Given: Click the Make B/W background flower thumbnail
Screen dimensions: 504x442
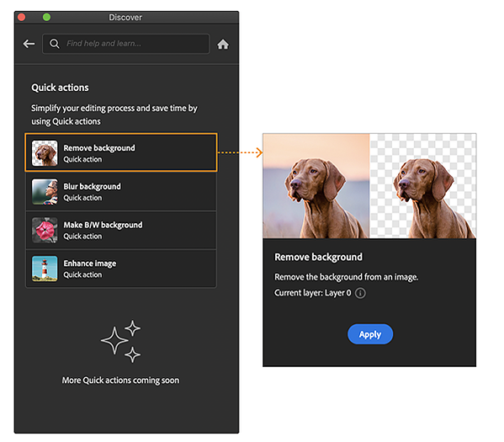Looking at the screenshot, I should 45,230.
